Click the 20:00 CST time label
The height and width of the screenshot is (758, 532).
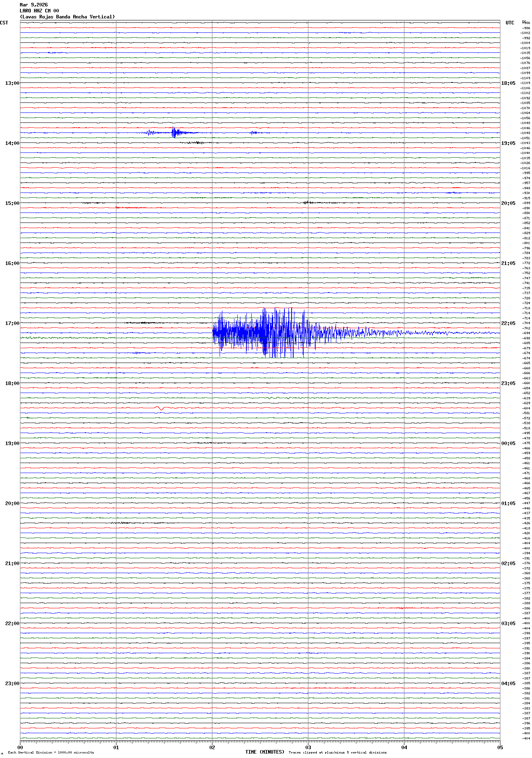click(x=12, y=503)
